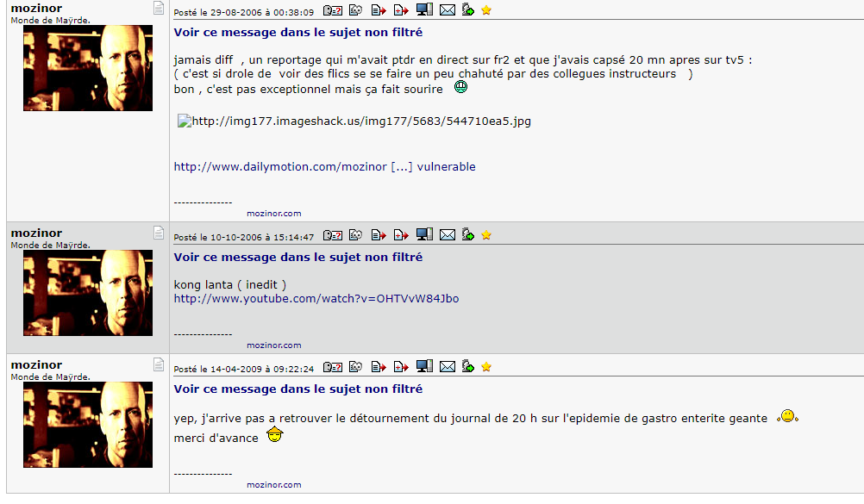Click the multi-quote plus icon on the 14-04-2009 post

[401, 367]
